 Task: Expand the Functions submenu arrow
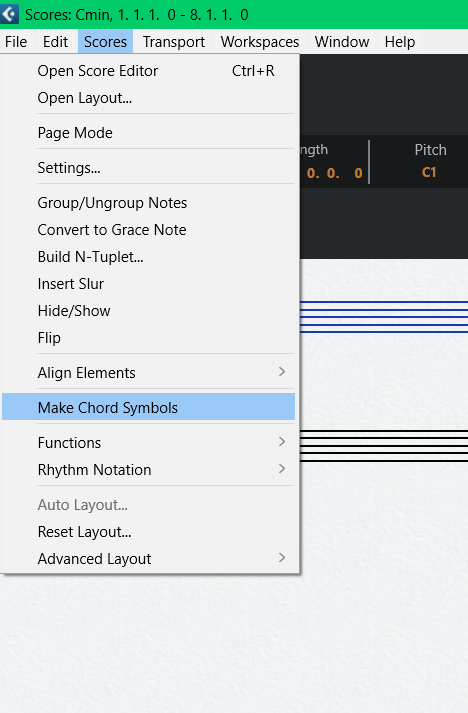pos(282,442)
